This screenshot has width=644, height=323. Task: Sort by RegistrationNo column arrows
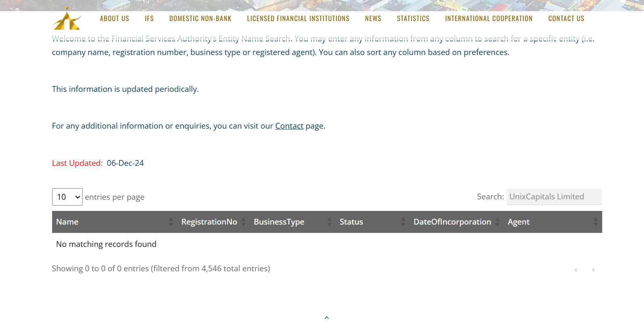244,222
